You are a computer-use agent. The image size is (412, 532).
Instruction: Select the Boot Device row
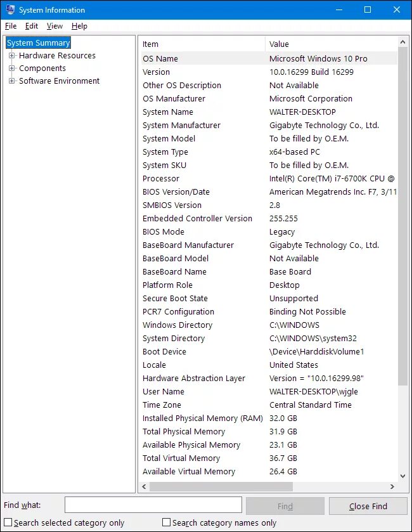point(269,351)
